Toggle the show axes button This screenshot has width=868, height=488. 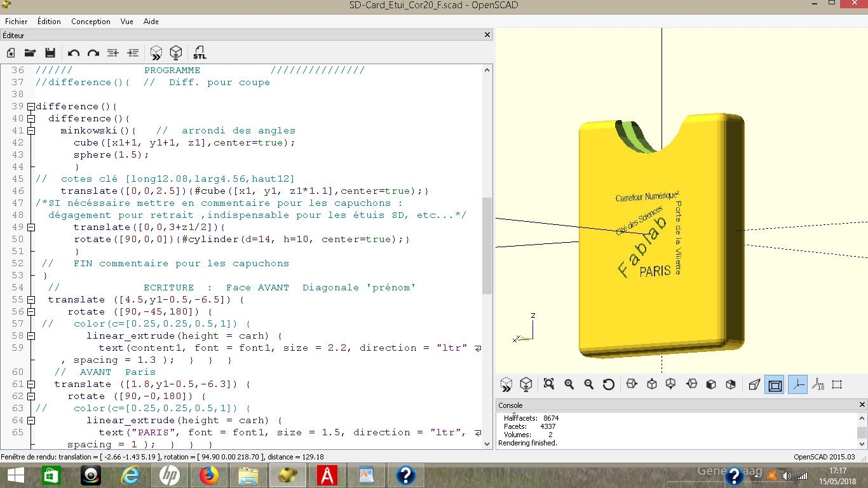point(797,384)
